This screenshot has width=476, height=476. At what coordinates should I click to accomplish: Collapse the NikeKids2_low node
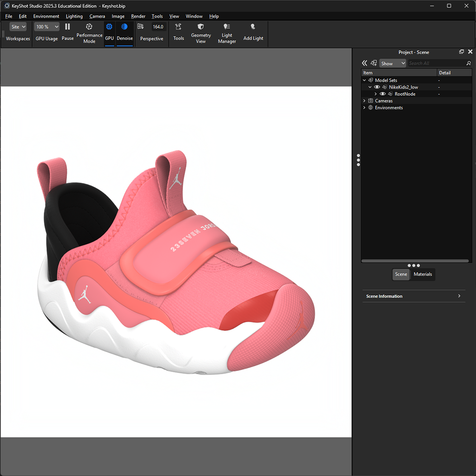(370, 87)
